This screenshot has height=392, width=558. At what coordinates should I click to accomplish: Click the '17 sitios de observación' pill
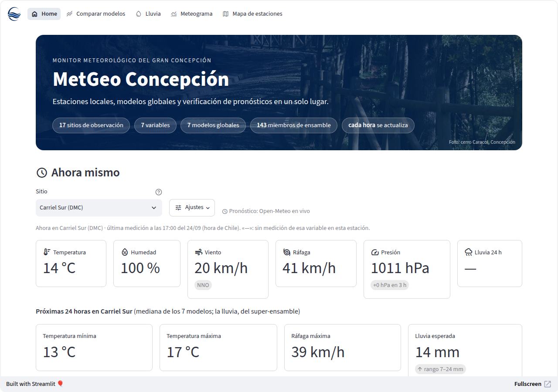pos(91,125)
